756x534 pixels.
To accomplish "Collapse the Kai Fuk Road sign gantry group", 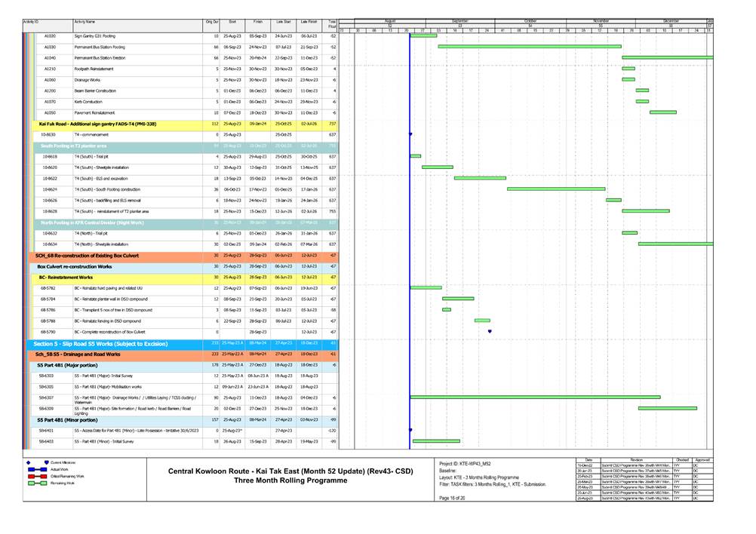I will click(97, 124).
